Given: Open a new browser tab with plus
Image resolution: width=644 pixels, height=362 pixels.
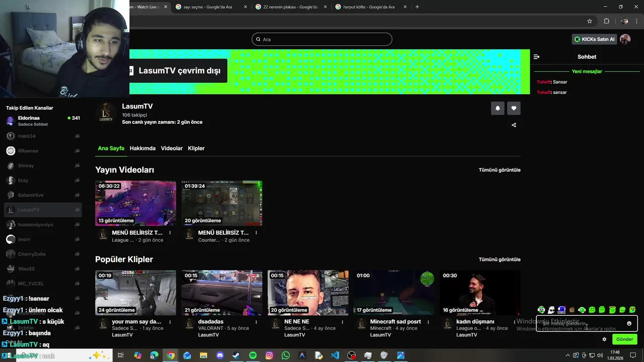Looking at the screenshot, I should [x=417, y=7].
